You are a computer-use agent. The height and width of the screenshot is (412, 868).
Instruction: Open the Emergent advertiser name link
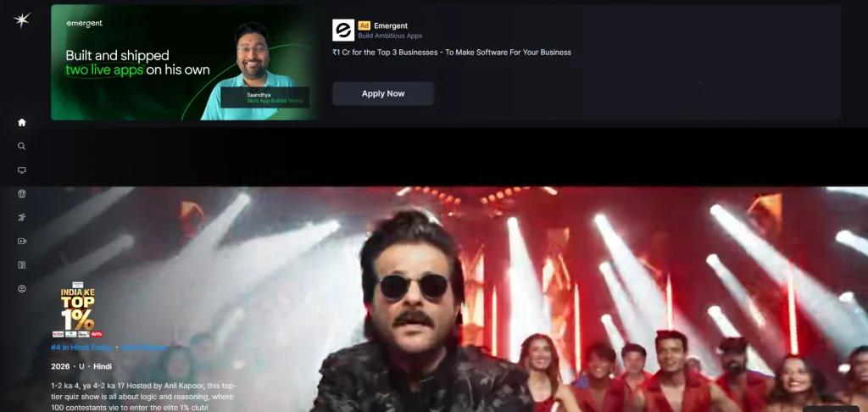click(391, 25)
